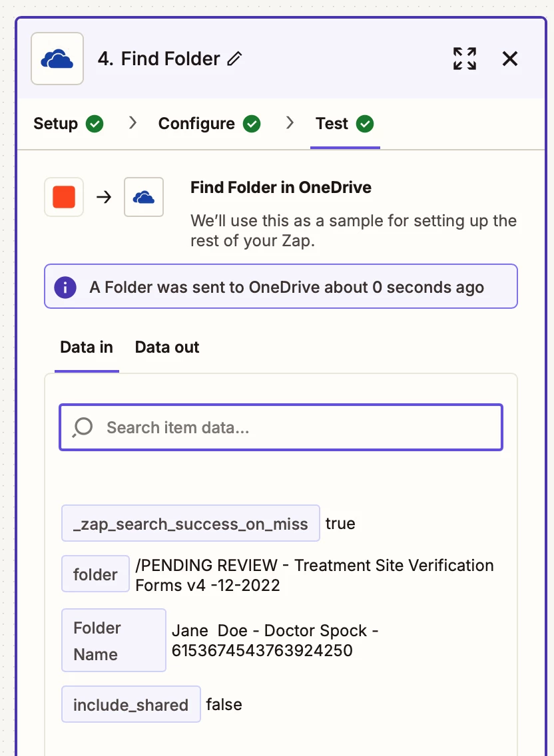Click the 'true' value

pyautogui.click(x=340, y=524)
